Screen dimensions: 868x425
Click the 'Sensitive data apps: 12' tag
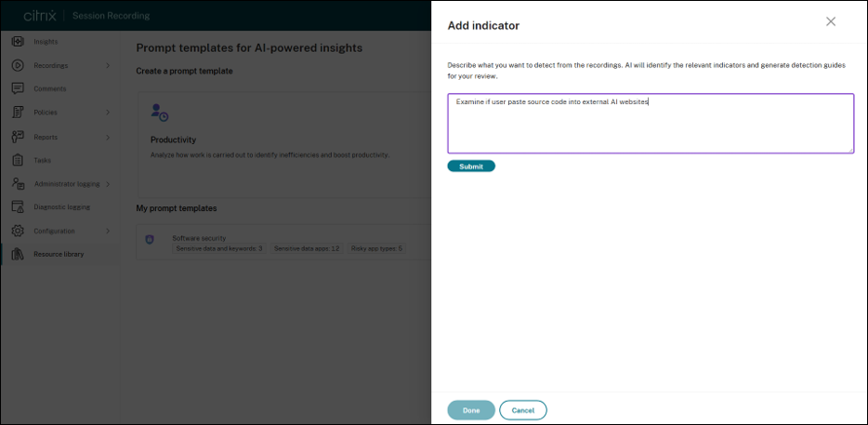(308, 249)
